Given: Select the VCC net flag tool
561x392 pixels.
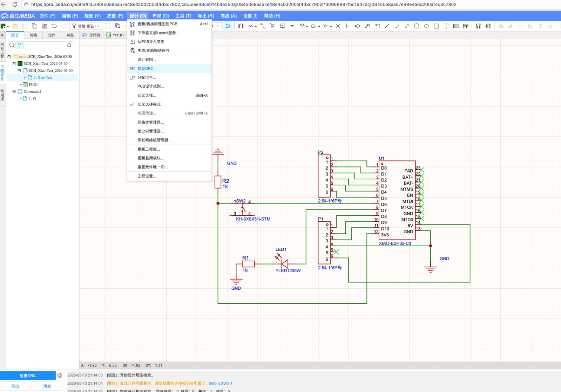Looking at the screenshot, I should click(302, 26).
